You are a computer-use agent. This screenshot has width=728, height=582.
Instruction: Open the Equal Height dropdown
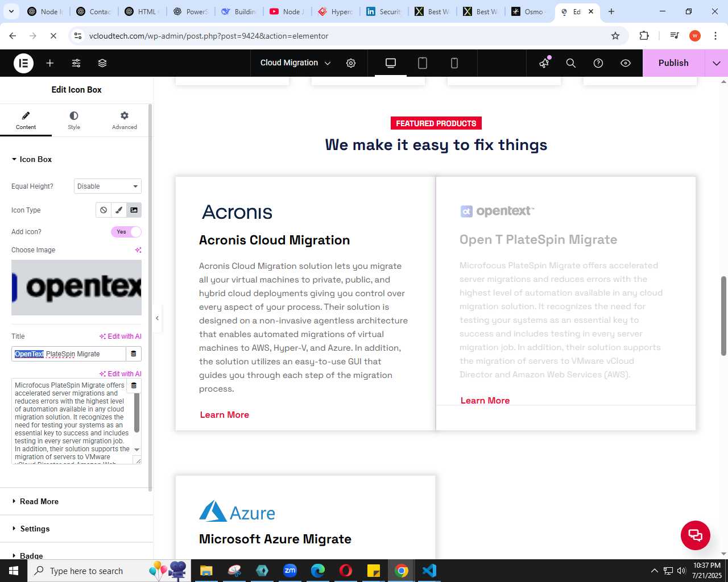(x=107, y=186)
